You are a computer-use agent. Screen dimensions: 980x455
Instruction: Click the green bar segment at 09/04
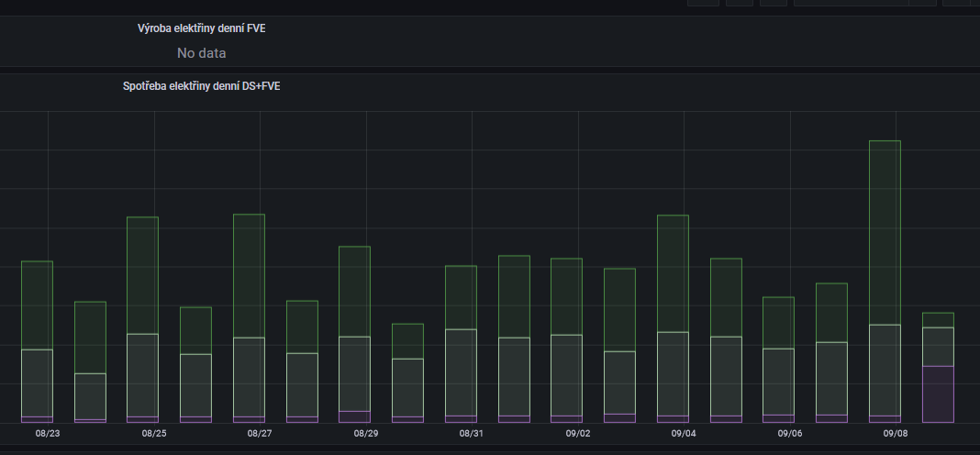(673, 273)
